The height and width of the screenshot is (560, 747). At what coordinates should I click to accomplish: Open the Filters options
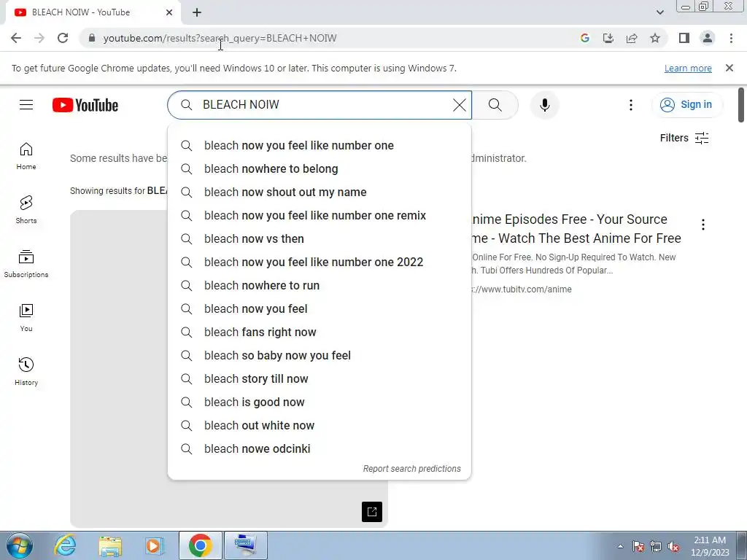684,138
